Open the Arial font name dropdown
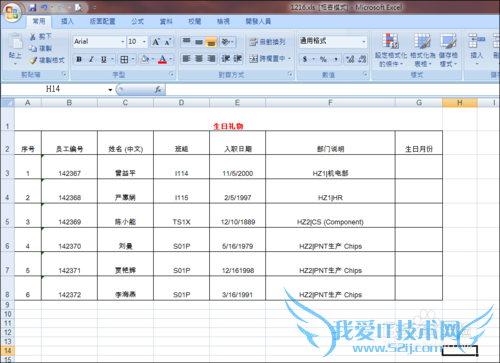 (122, 42)
